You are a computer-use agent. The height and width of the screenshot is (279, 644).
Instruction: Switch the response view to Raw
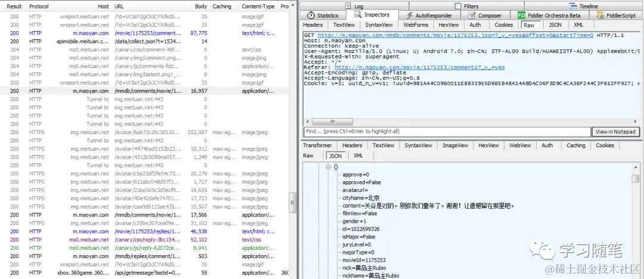coord(308,156)
